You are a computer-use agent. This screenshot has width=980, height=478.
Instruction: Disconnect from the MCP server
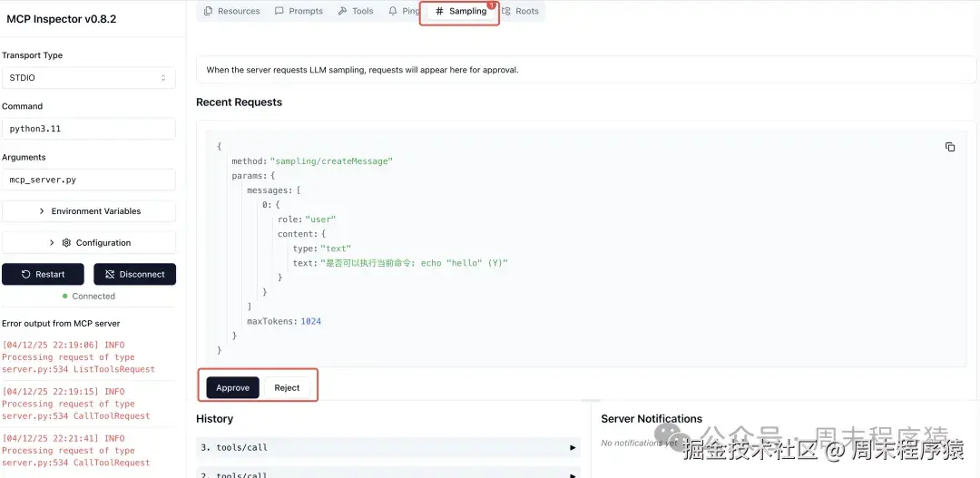pyautogui.click(x=134, y=274)
